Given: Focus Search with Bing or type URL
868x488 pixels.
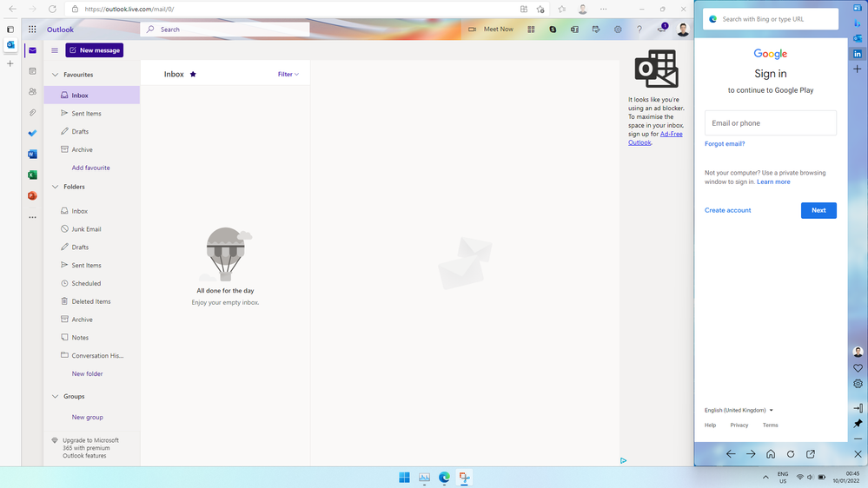Looking at the screenshot, I should click(771, 19).
